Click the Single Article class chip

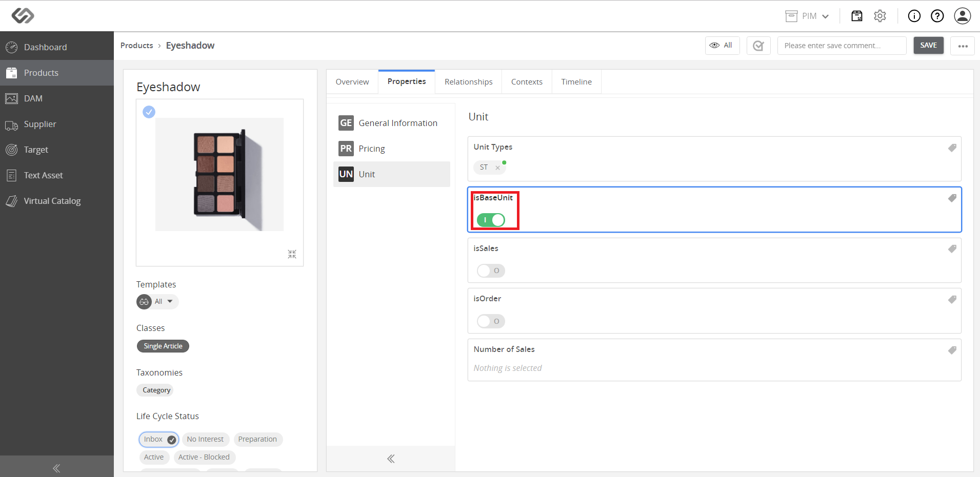point(163,346)
